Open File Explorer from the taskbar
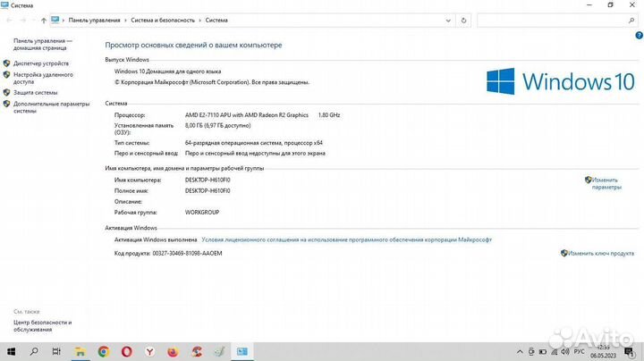Viewport: 644px width, 361px height. pos(80,351)
